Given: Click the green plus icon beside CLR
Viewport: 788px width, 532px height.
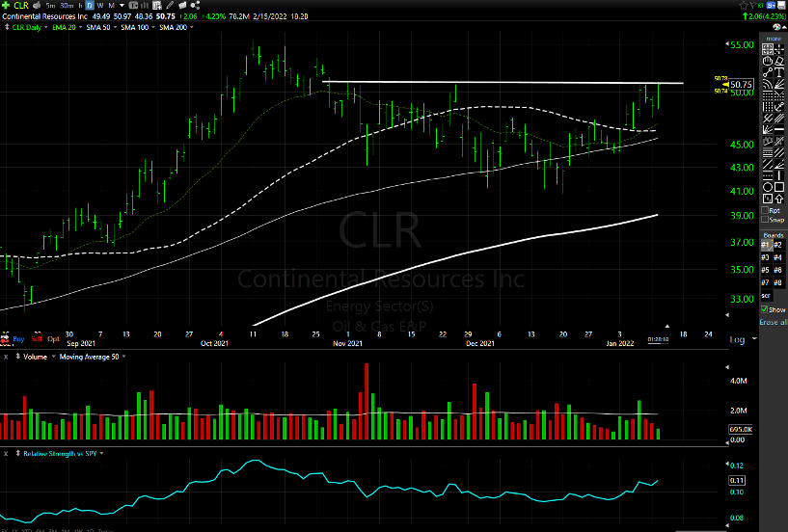Looking at the screenshot, I should (x=6, y=5).
